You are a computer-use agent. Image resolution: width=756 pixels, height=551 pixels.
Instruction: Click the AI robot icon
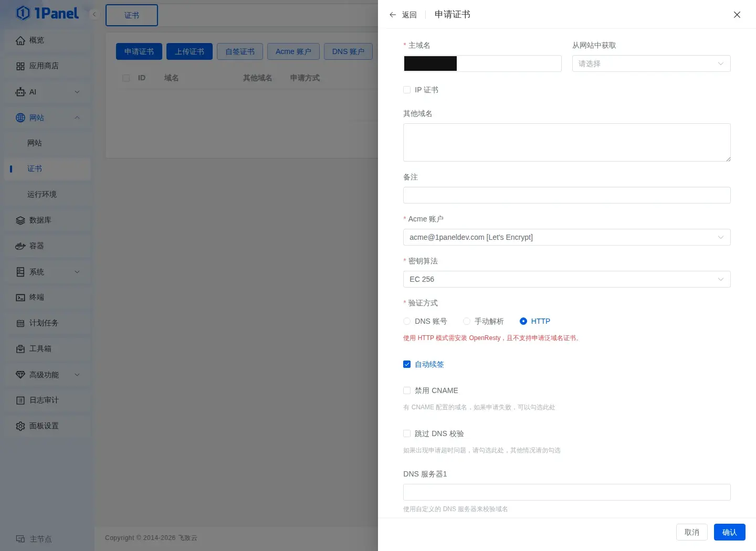[x=20, y=92]
